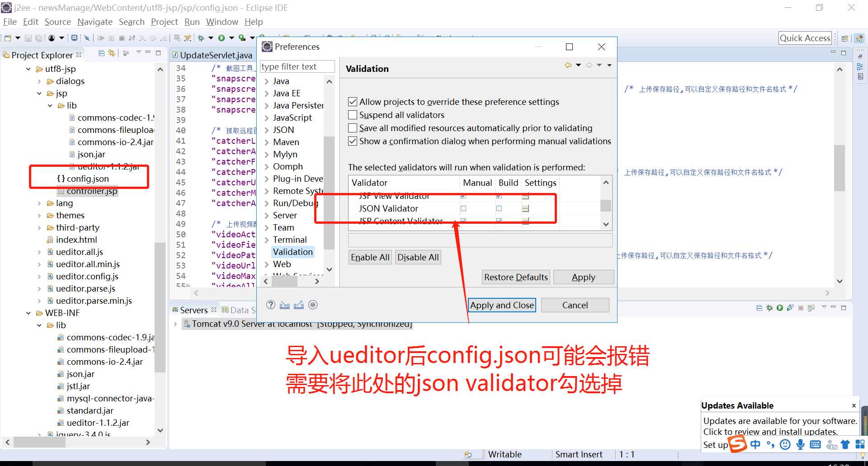The height and width of the screenshot is (466, 868).
Task: Click Sogou microphone voice input icon
Action: pos(800,444)
